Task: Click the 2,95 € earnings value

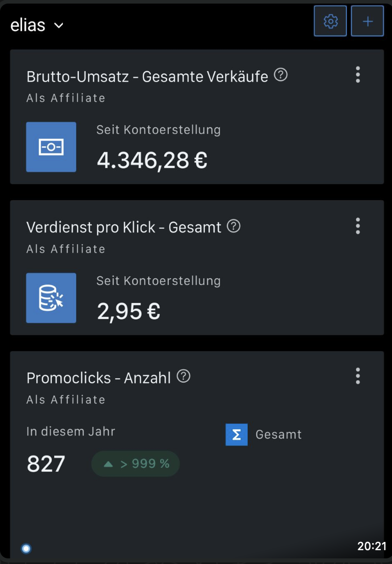Action: [128, 311]
